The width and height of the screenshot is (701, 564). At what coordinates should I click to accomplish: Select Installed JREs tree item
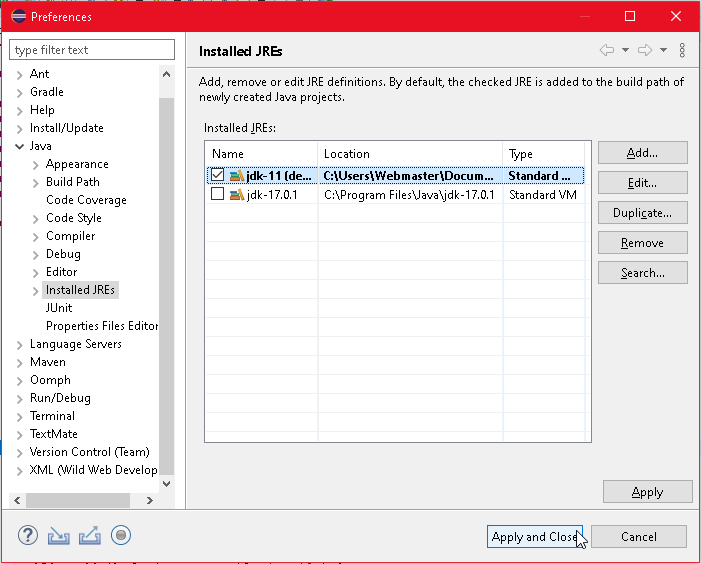(x=80, y=290)
